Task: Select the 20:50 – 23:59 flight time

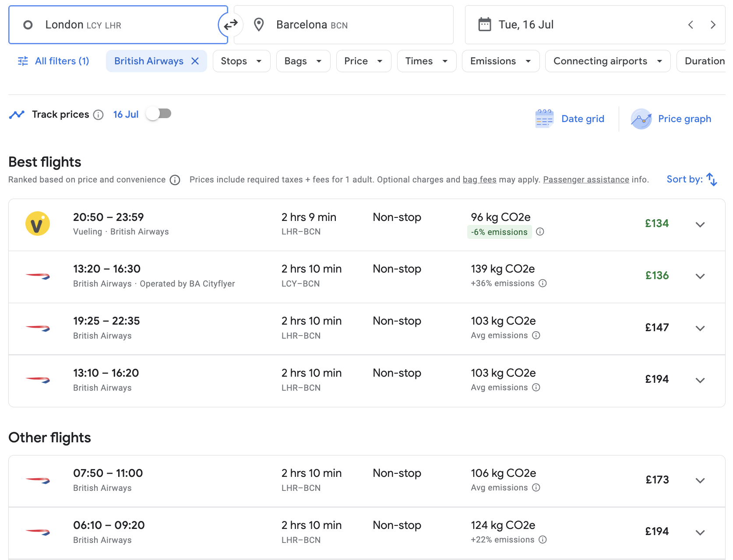Action: 109,217
